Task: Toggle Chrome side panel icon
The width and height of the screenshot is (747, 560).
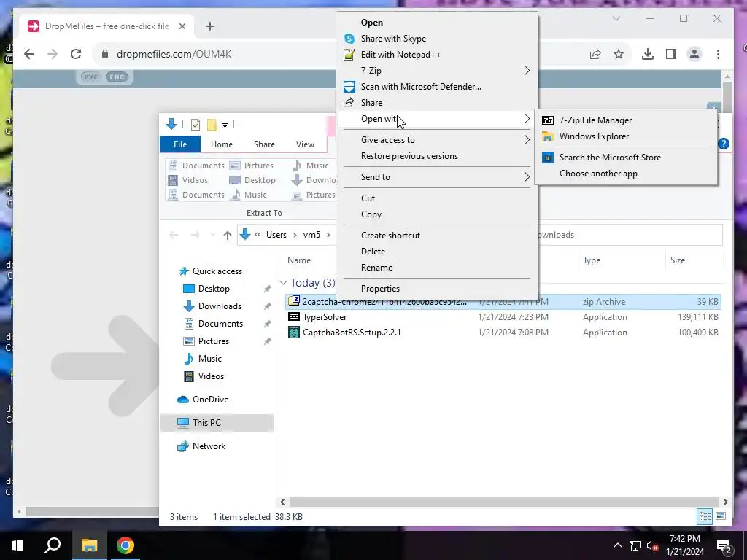Action: [x=671, y=54]
